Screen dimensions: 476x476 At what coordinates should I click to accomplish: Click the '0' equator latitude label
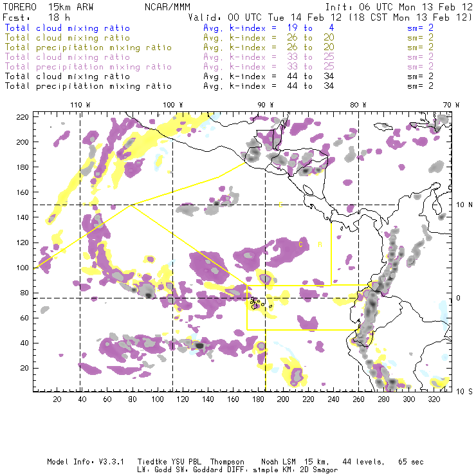pyautogui.click(x=459, y=298)
